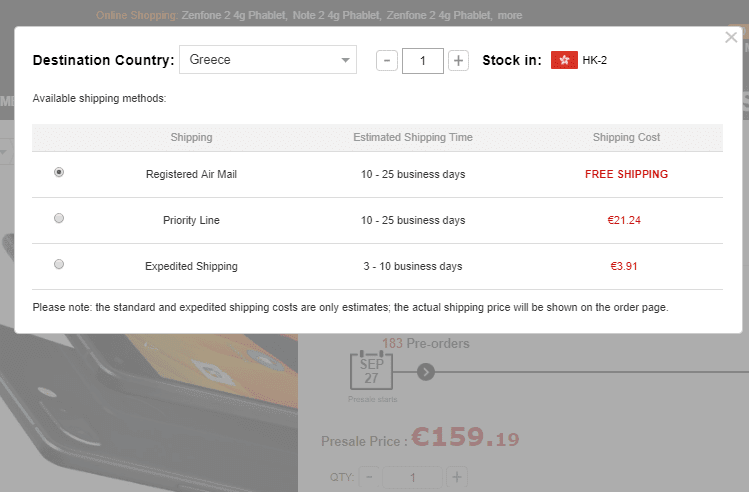Click the plus button beside QTY on page
The width and height of the screenshot is (749, 492).
(x=457, y=477)
